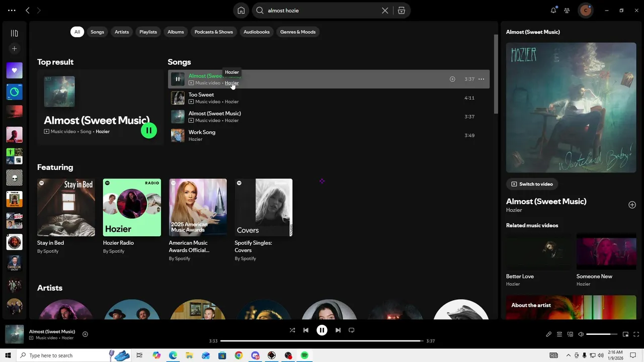Filter results by Genres & Moods
The image size is (644, 362).
click(298, 32)
